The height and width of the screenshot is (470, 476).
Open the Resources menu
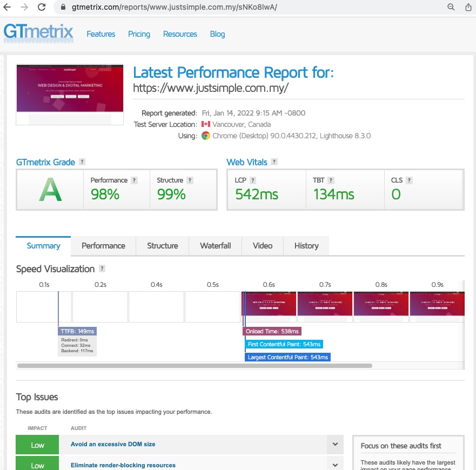pos(180,34)
